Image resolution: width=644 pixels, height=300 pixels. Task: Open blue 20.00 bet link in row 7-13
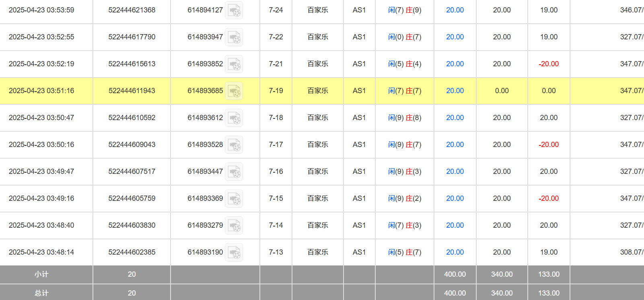coord(455,252)
